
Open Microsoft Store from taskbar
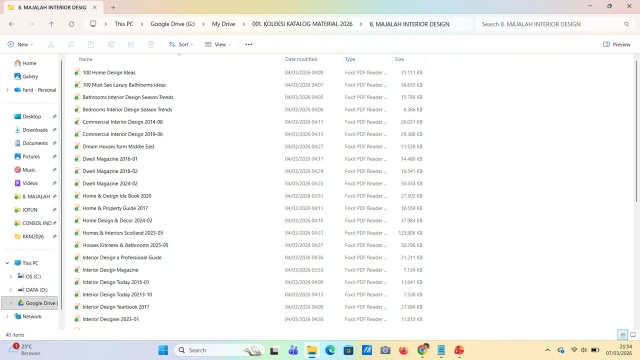349,350
